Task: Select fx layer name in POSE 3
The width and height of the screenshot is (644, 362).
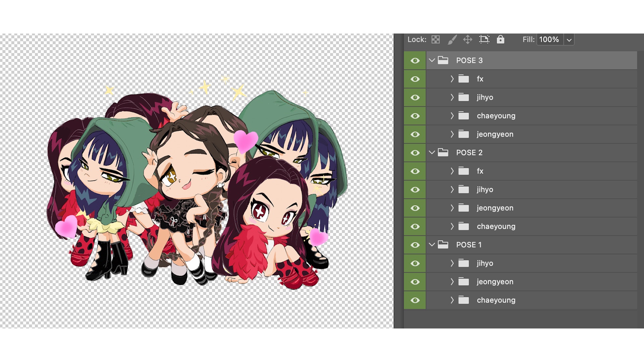Action: [x=480, y=79]
